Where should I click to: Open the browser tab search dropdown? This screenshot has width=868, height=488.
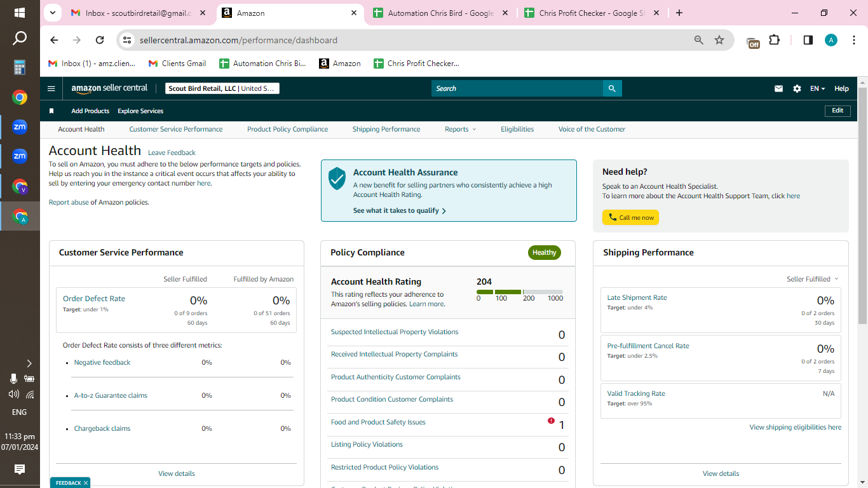click(52, 13)
